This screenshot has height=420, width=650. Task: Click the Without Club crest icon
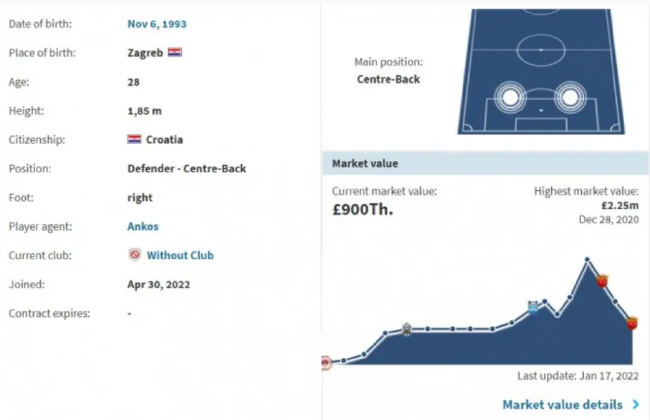pyautogui.click(x=134, y=255)
